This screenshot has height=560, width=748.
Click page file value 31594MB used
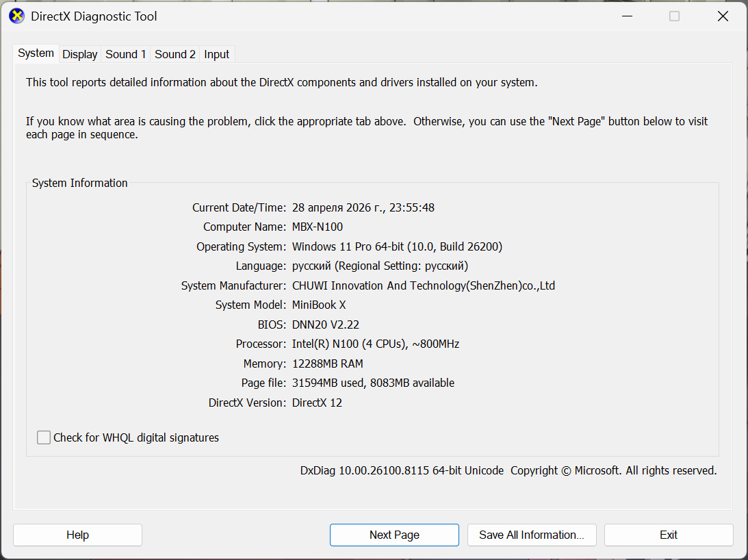[x=373, y=383]
